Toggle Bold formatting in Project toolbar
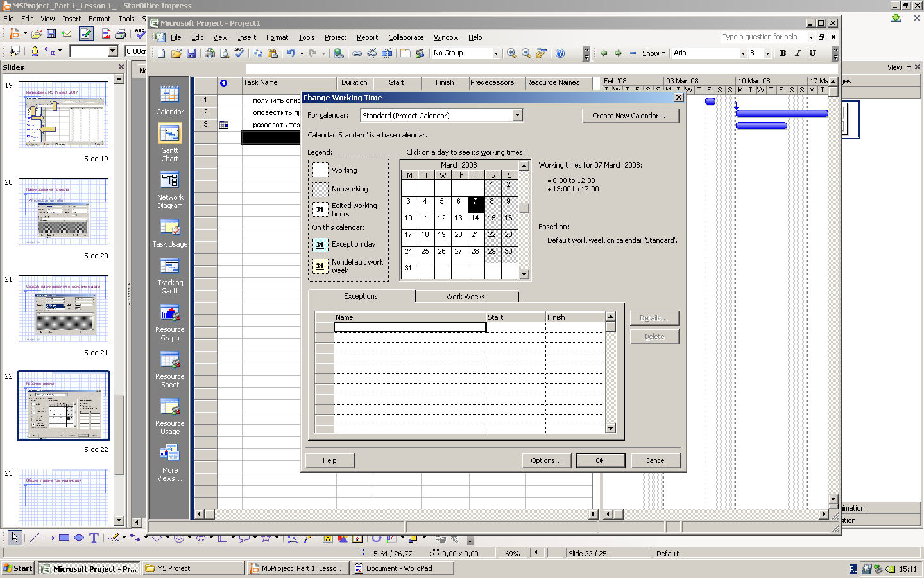The width and height of the screenshot is (924, 578). click(x=783, y=53)
